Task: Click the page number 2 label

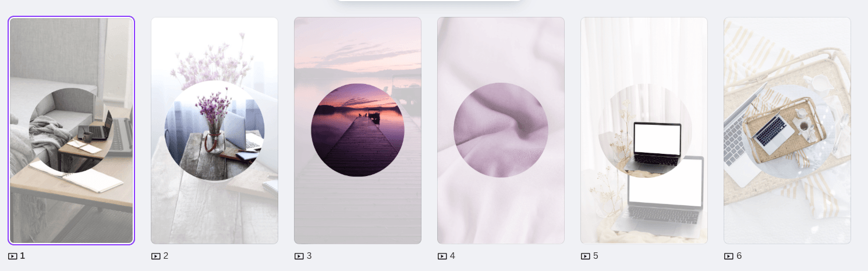Action: [166, 256]
